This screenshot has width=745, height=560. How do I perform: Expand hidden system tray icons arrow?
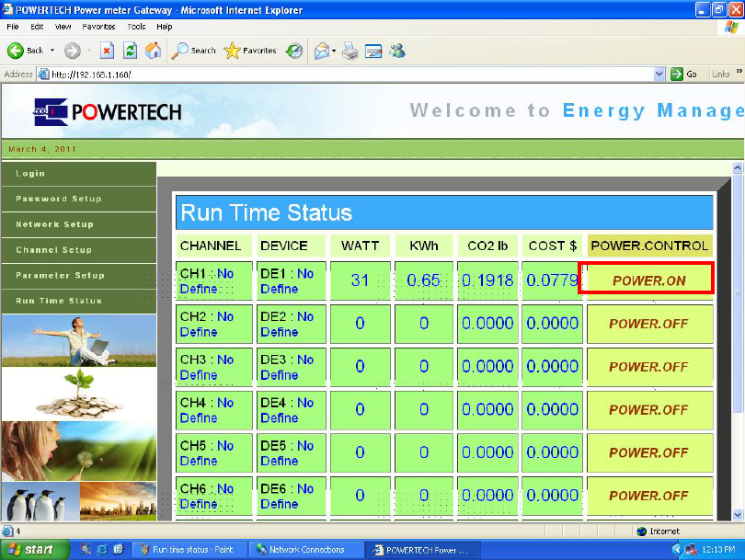coord(677,550)
